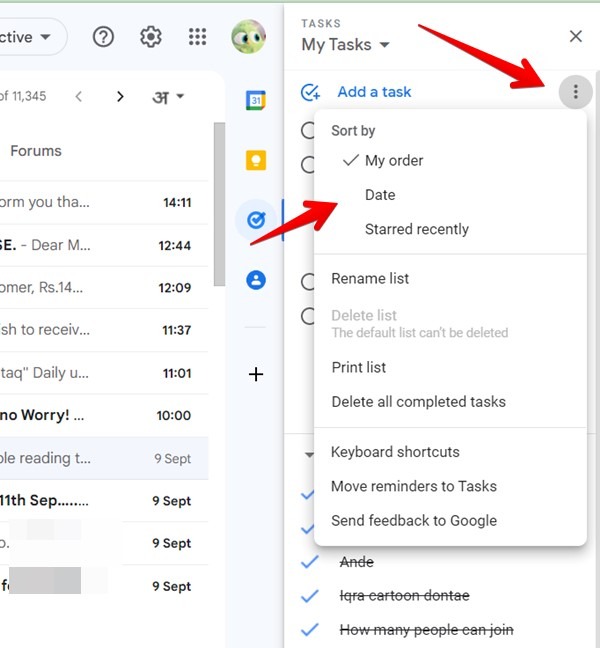The height and width of the screenshot is (648, 600).
Task: Close the Tasks panel
Action: tap(576, 36)
